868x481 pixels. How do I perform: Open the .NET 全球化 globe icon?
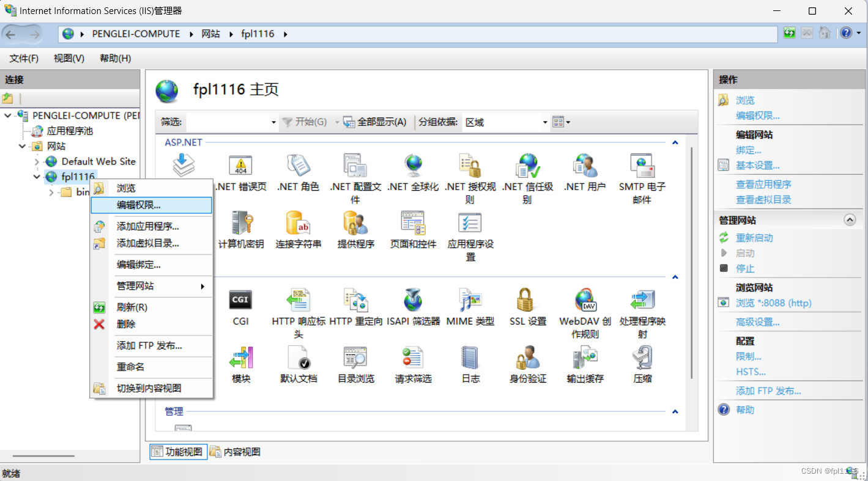click(413, 165)
